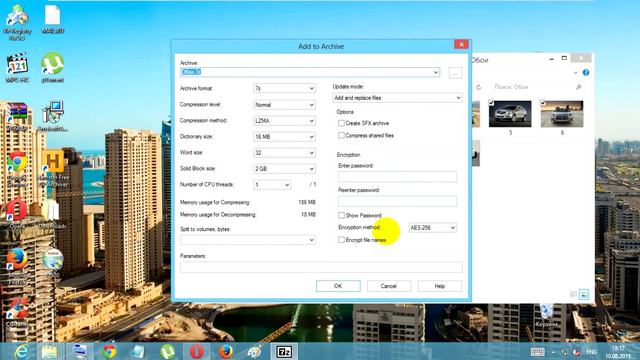
Task: Open File Explorer from the taskbar
Action: pos(49,351)
